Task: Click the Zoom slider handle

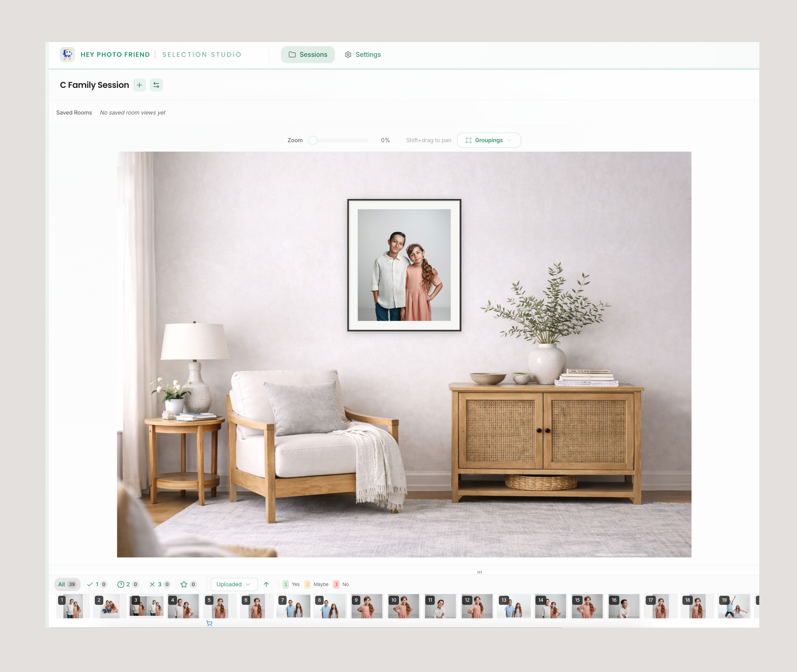Action: (x=313, y=140)
